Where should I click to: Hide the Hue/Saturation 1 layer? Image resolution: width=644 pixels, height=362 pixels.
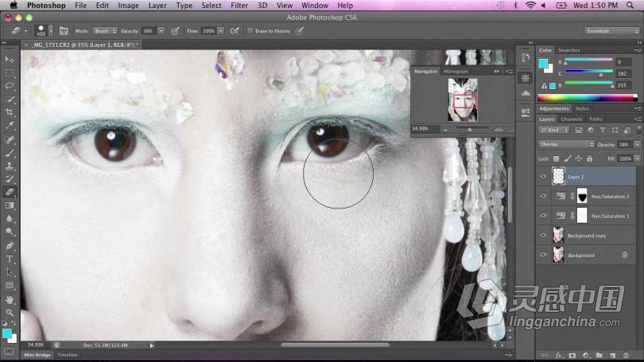tap(543, 216)
